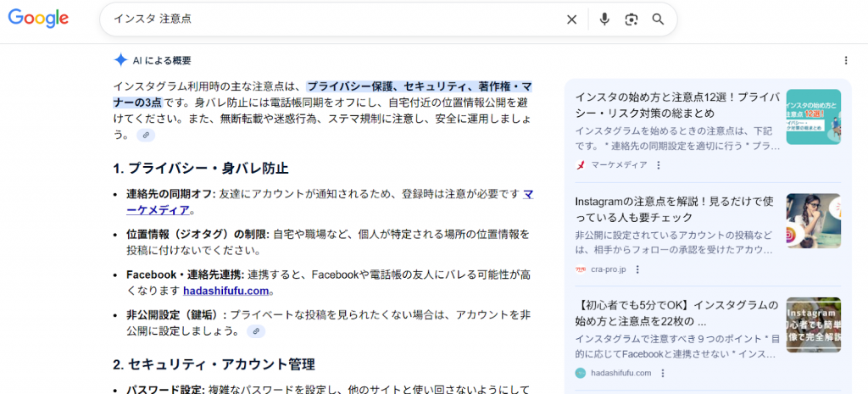Start voice search with microphone icon

pyautogui.click(x=604, y=19)
